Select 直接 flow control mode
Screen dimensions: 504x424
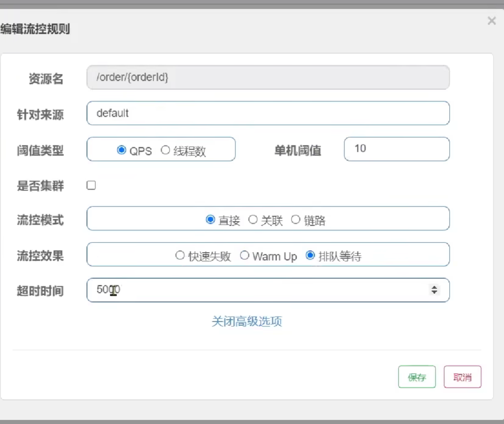[x=210, y=220]
